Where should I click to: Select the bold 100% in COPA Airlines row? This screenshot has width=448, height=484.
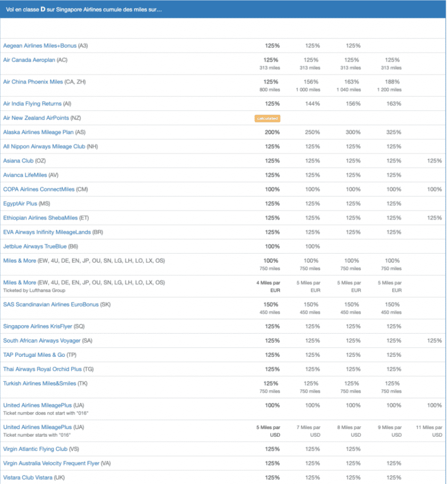tap(272, 189)
